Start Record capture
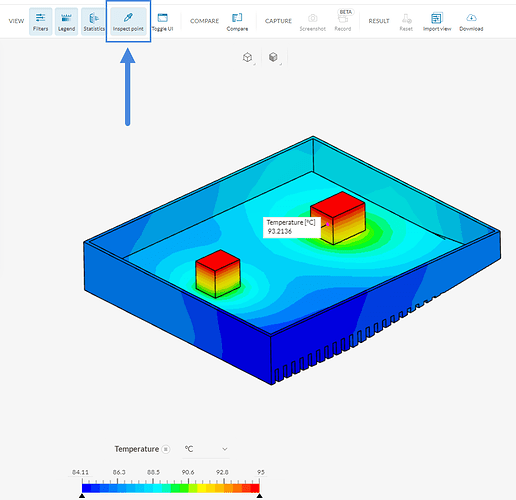516x500 pixels. pyautogui.click(x=343, y=22)
